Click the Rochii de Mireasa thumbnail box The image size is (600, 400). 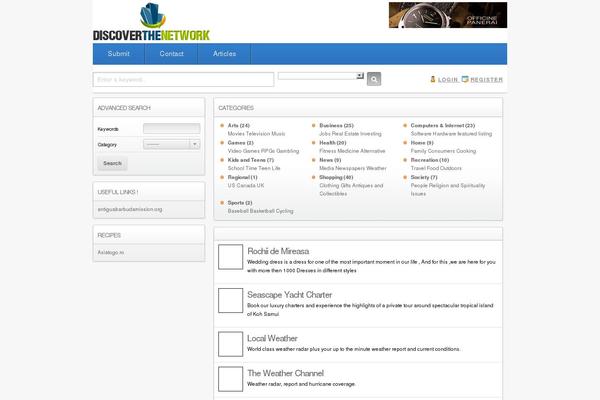click(x=230, y=257)
